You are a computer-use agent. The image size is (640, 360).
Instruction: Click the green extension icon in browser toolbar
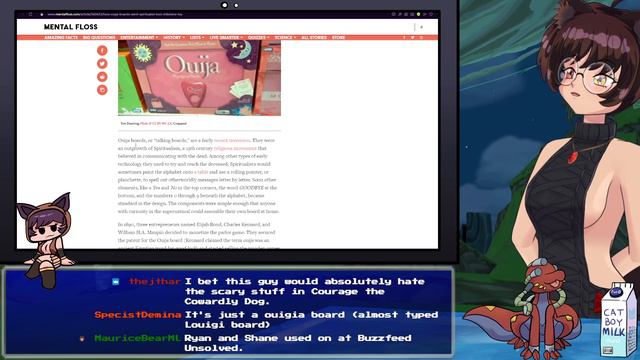pos(418,14)
